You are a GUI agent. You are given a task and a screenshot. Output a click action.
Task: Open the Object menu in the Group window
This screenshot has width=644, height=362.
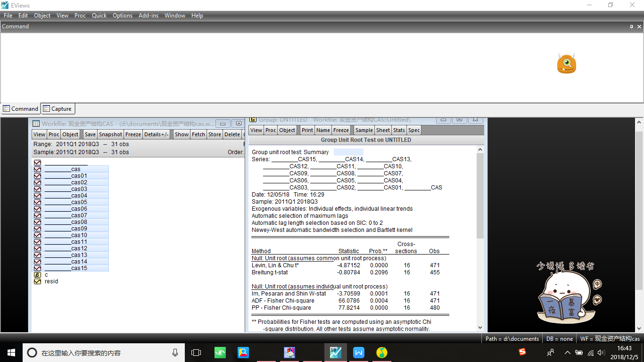coord(287,130)
